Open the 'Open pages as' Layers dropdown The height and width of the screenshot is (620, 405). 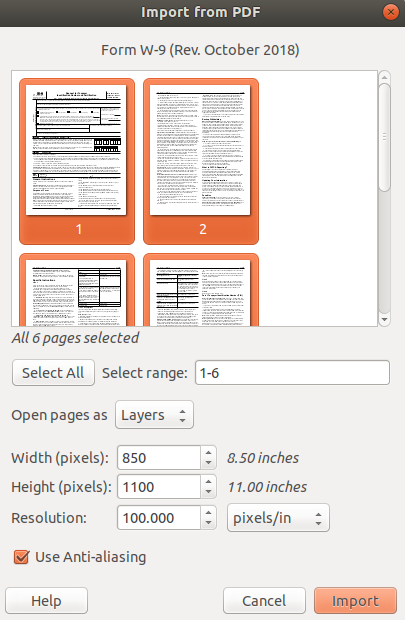154,415
